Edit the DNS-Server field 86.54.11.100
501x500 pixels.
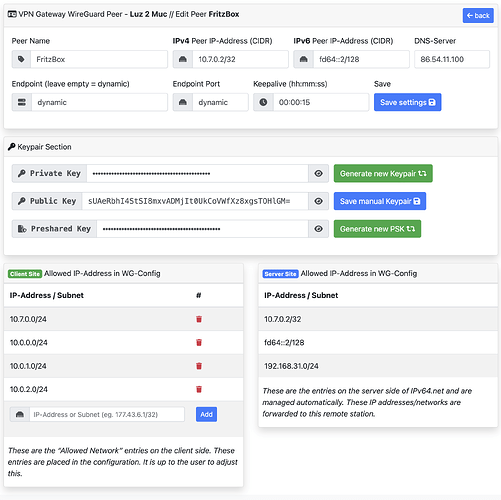[452, 59]
